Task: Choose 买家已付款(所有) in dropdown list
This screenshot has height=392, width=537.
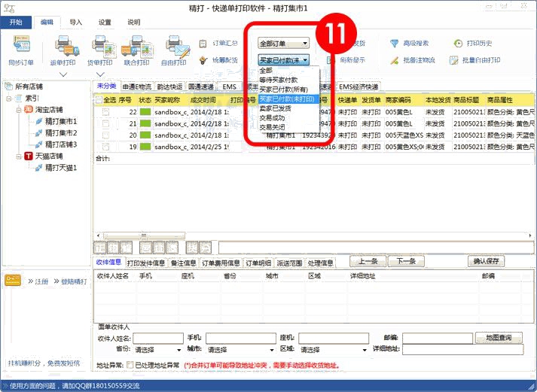Action: [288, 90]
